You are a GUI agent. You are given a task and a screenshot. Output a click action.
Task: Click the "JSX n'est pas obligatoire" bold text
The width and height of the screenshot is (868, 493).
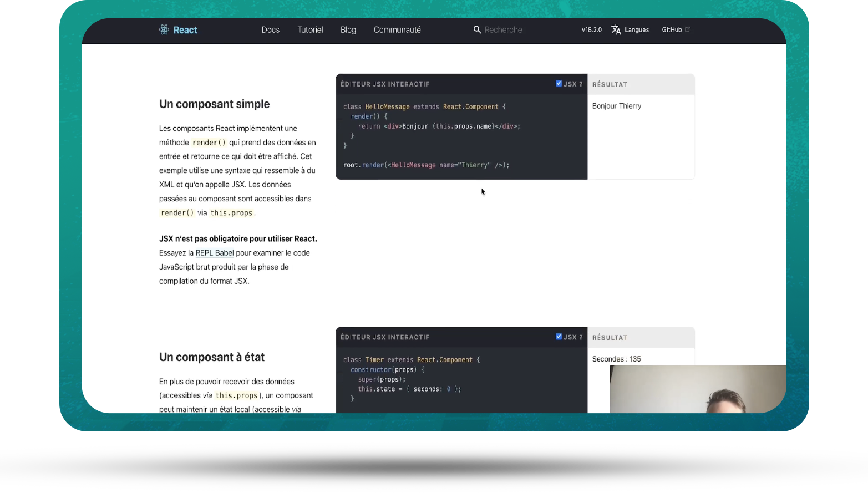(238, 239)
